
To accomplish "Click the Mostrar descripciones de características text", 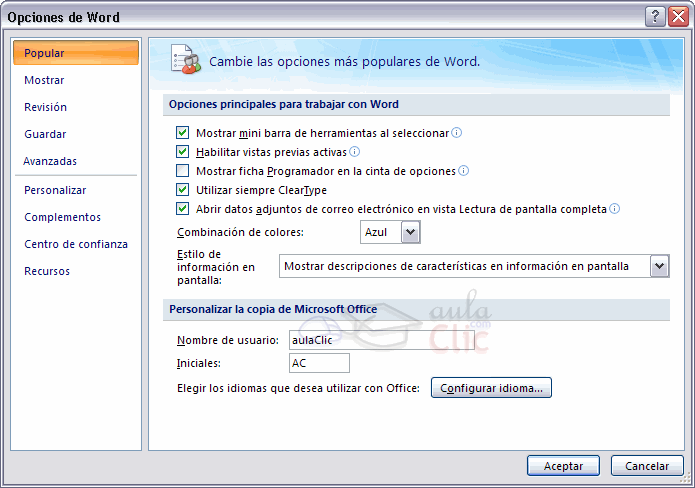I will tap(456, 266).
